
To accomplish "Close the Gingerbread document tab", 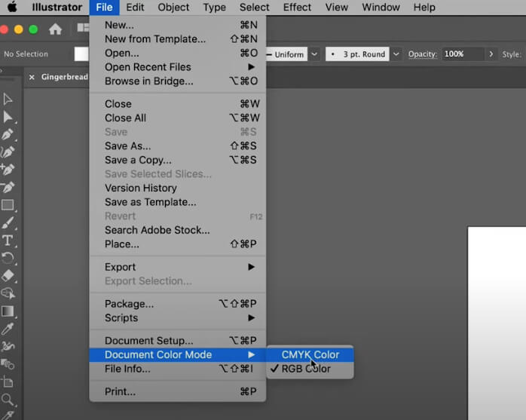I will pyautogui.click(x=32, y=77).
